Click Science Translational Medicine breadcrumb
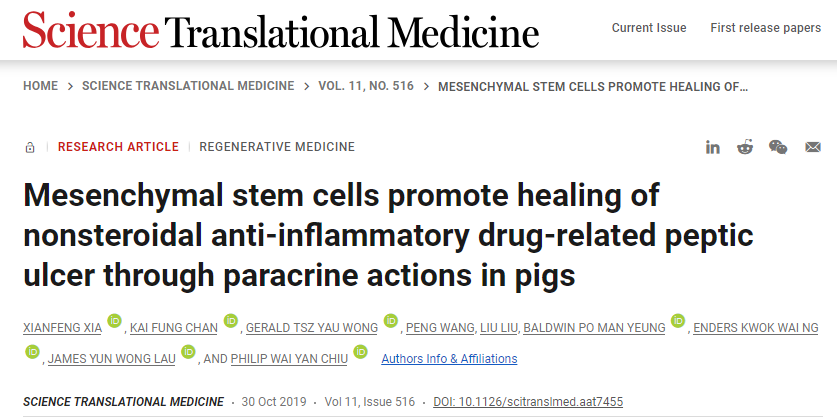 pos(188,86)
